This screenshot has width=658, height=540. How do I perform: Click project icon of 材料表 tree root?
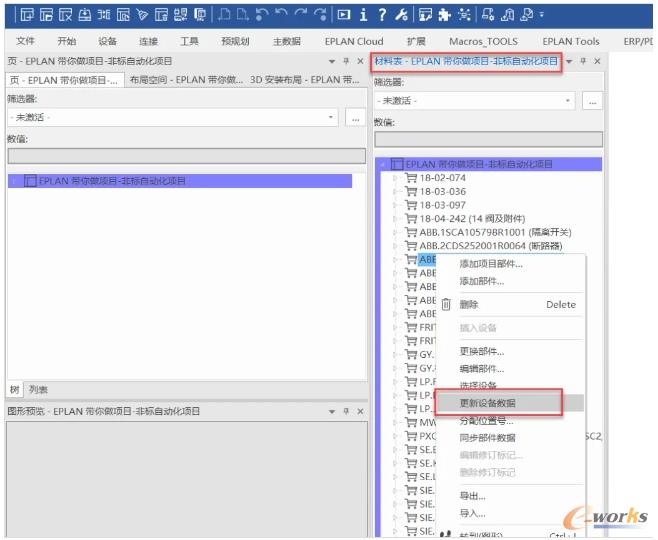coord(397,164)
